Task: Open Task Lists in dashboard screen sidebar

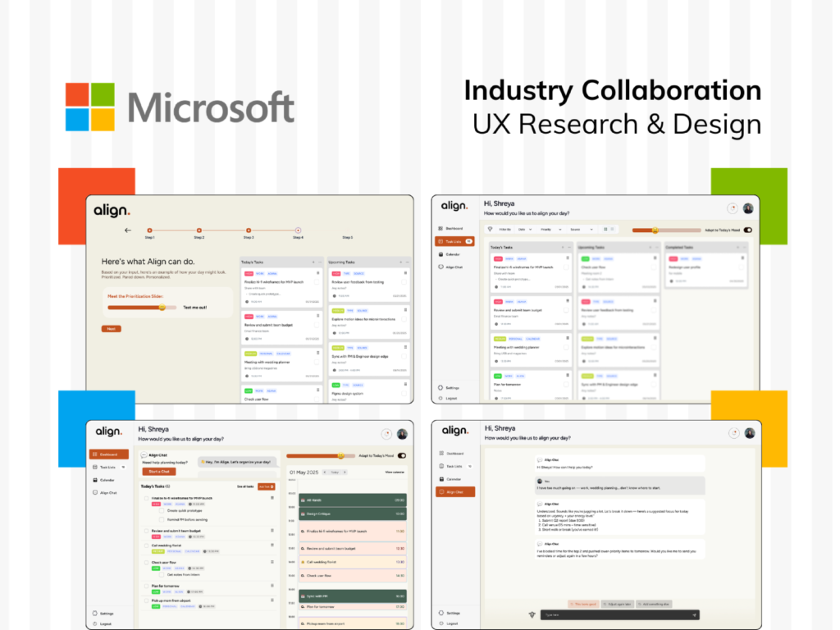Action: 108,467
